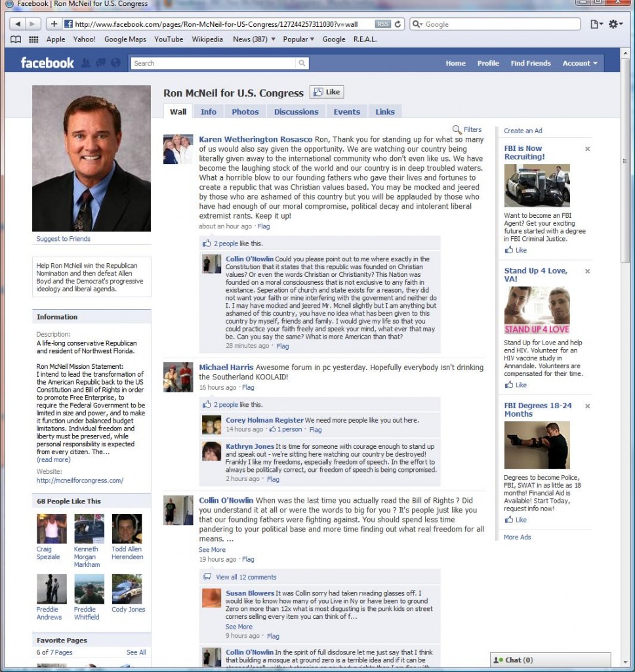Click View all 12 comments link
635x672 pixels.
point(246,577)
